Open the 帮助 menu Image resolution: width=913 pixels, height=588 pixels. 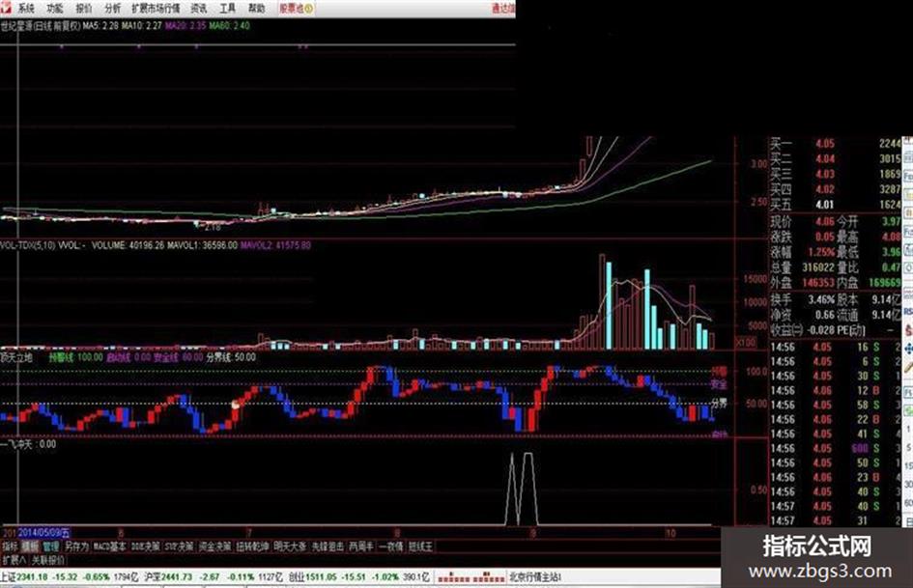click(x=256, y=8)
